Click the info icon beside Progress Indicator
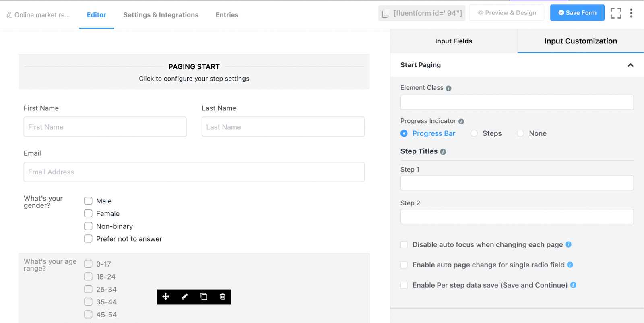This screenshot has height=323, width=644. (x=461, y=122)
